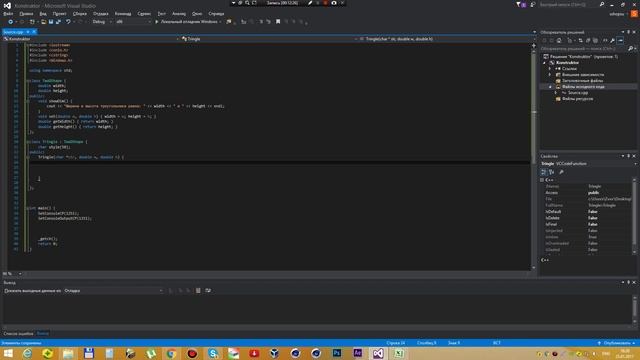Open the Сборка menu

[80, 13]
